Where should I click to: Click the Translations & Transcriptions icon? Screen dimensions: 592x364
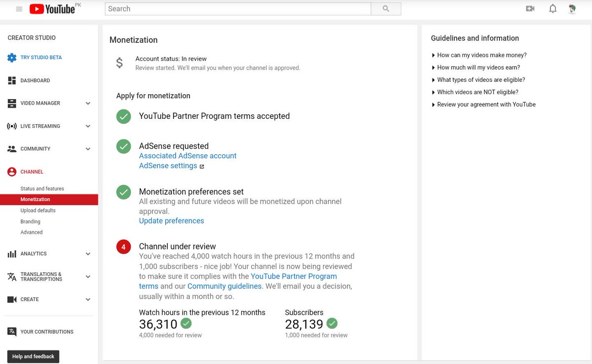coord(12,277)
